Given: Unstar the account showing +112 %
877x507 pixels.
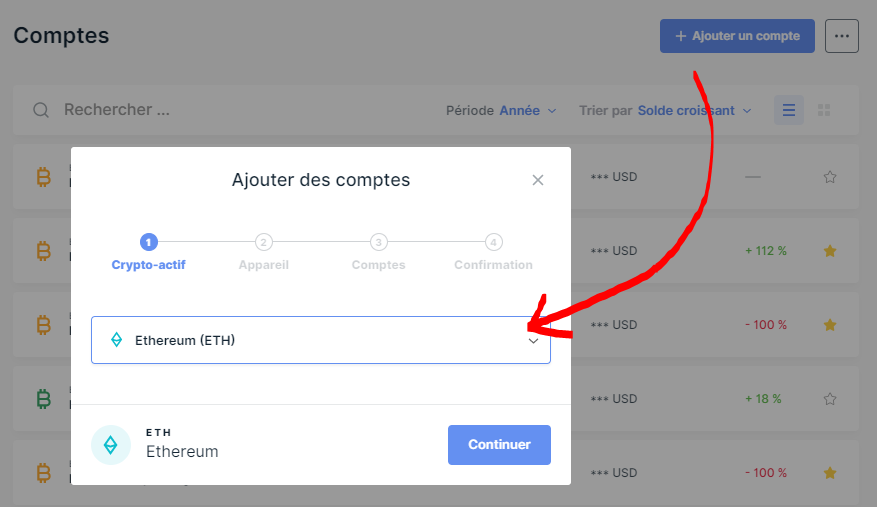Looking at the screenshot, I should coord(829,251).
